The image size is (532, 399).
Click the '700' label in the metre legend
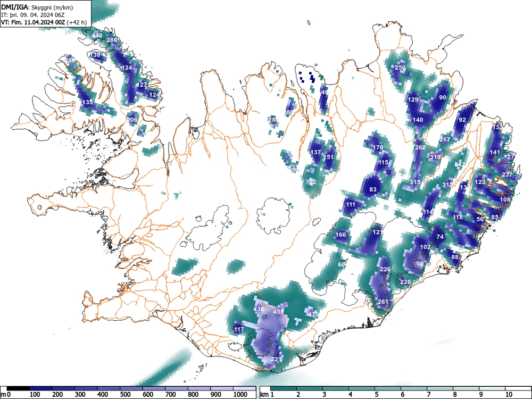pos(170,394)
